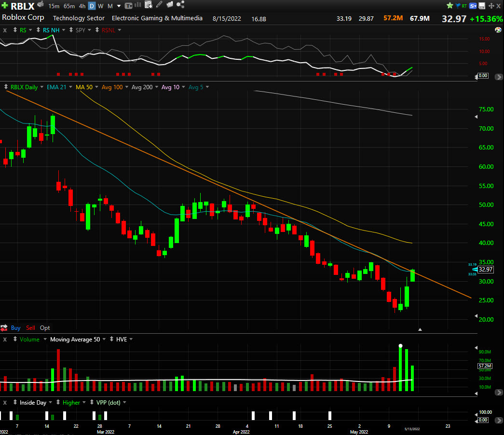Click the Buy button

pos(16,328)
